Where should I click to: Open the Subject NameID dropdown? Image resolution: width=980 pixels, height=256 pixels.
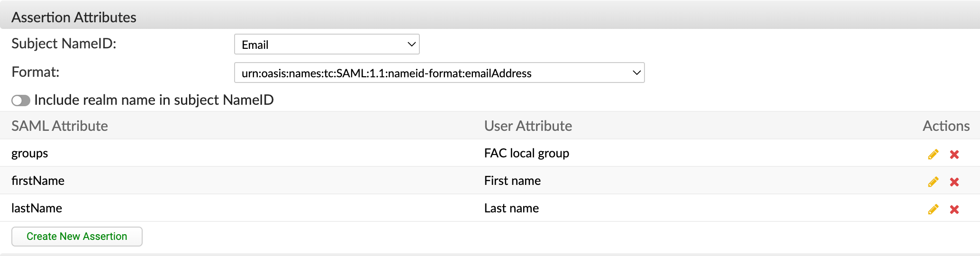[x=327, y=45]
